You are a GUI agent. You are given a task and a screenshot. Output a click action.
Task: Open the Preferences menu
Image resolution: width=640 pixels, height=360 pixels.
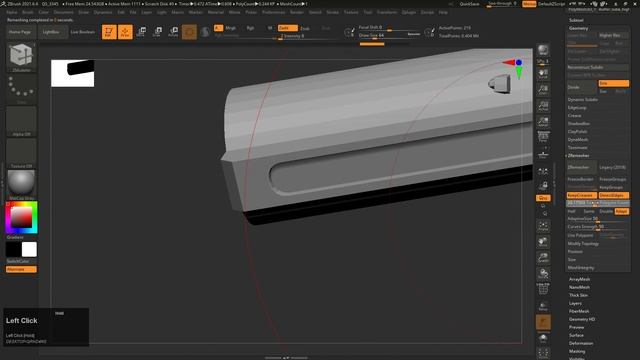click(273, 12)
